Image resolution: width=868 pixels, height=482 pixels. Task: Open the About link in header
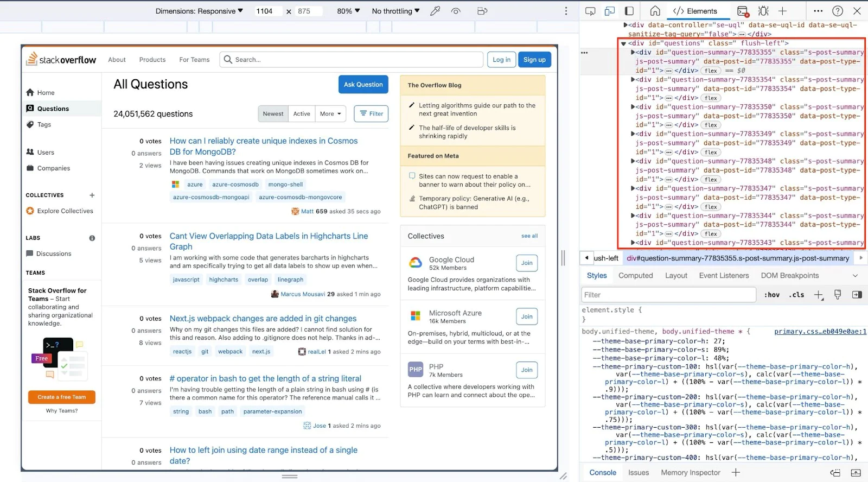point(117,60)
